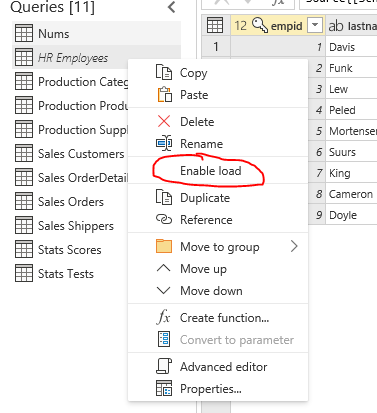The width and height of the screenshot is (377, 413).
Task: Click the Stats Scores table icon
Action: coord(24,249)
